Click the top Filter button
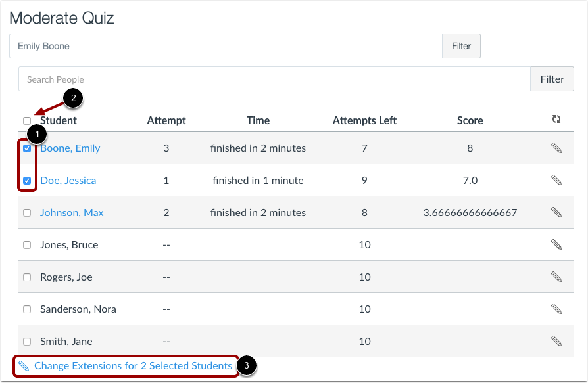The height and width of the screenshot is (383, 588). click(x=461, y=46)
